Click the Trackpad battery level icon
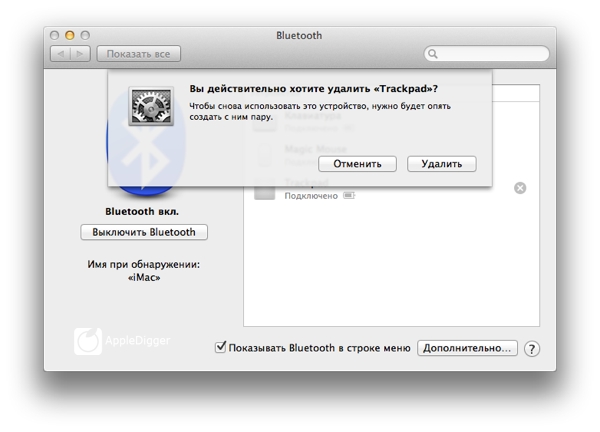Image resolution: width=600 pixels, height=432 pixels. (349, 196)
